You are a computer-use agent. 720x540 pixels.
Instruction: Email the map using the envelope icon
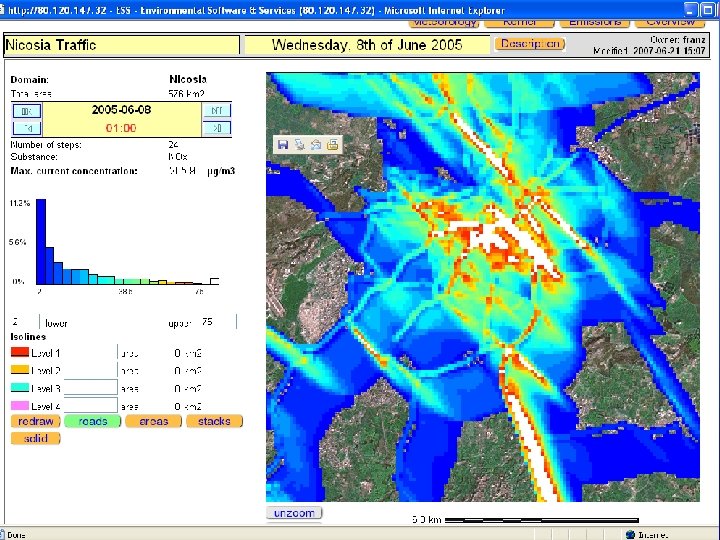point(316,145)
